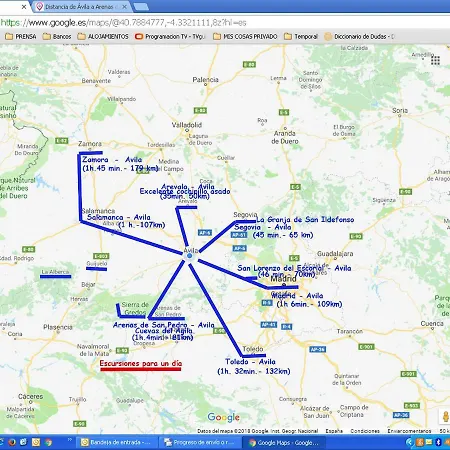Viewport: 450px width, 450px height.
Task: Click the blue Ávila location dot
Action: [190, 256]
